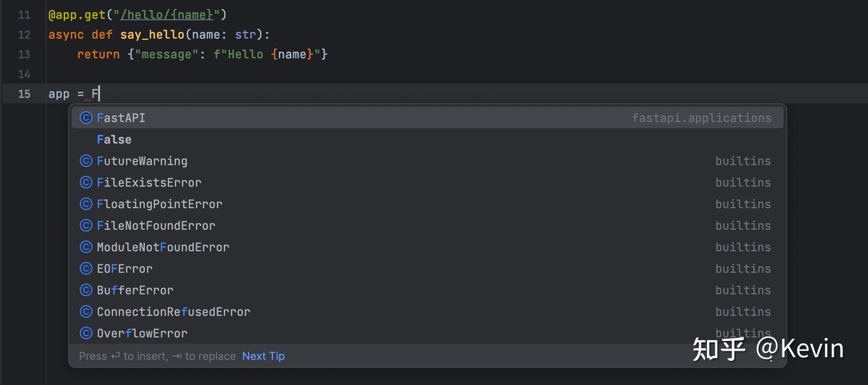
Task: Select the ModuleNotFoundError suggestion
Action: coord(163,247)
